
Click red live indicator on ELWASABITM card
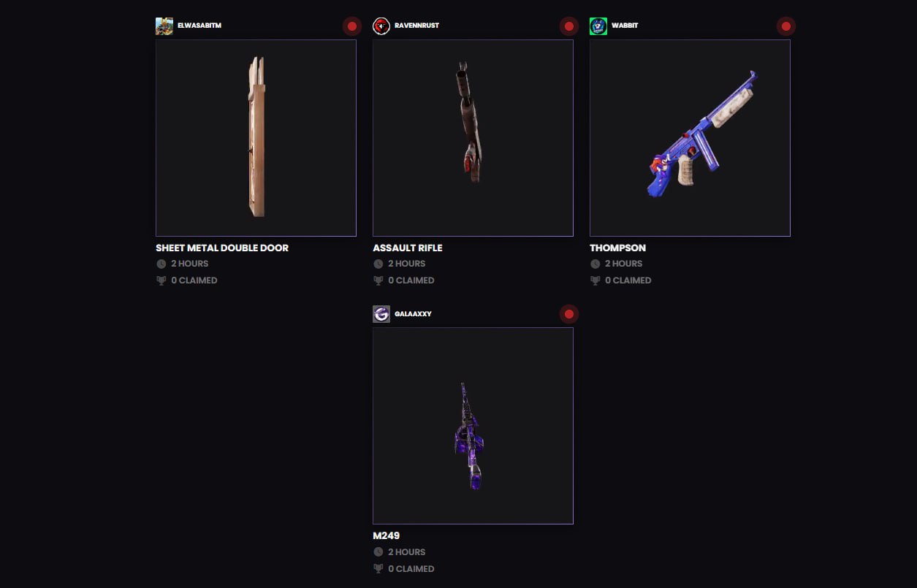coord(352,26)
